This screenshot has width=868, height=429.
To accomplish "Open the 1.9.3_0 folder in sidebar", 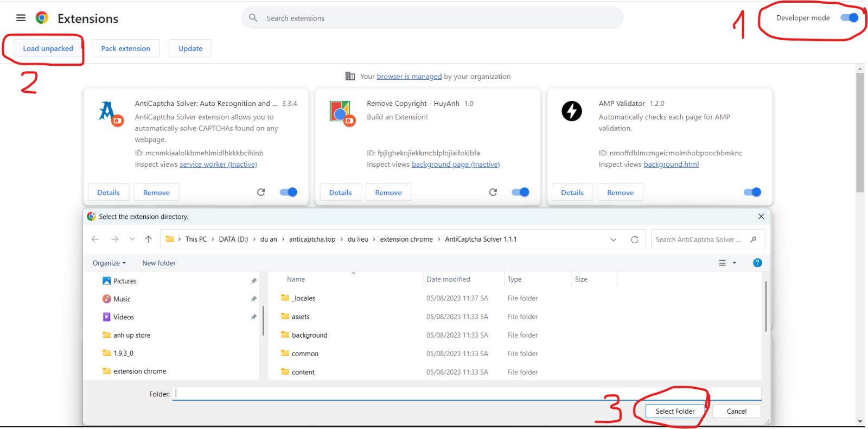I will [118, 353].
